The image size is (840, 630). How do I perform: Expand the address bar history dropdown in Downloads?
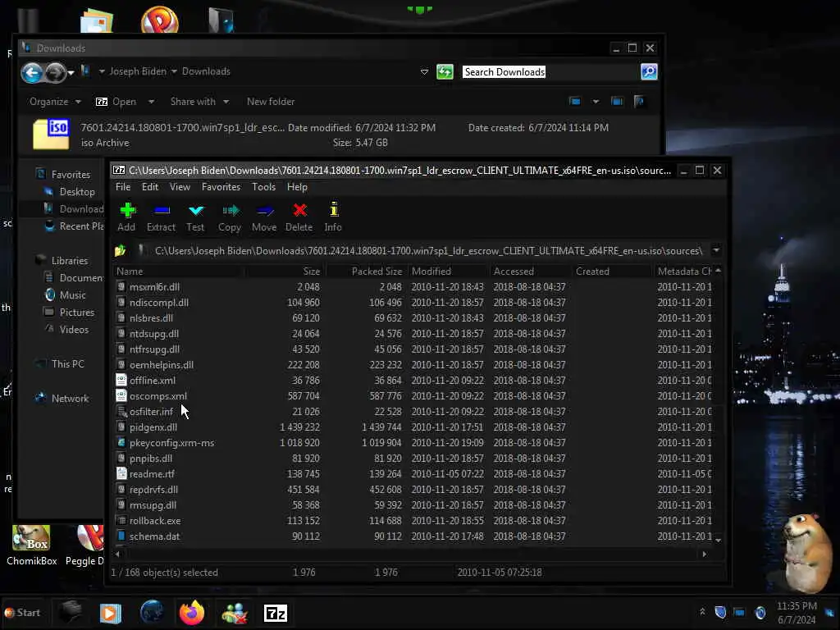[424, 72]
